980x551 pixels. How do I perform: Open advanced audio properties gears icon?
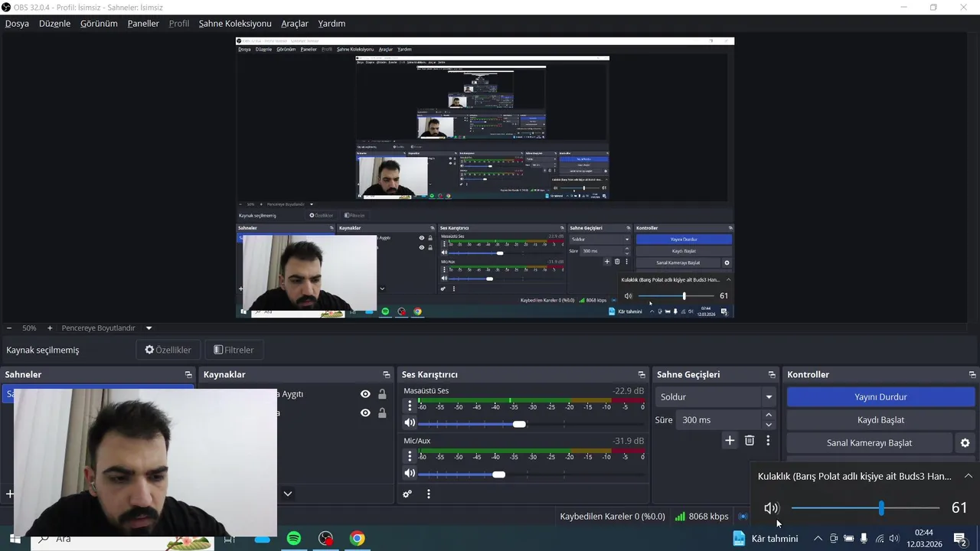[x=407, y=494]
